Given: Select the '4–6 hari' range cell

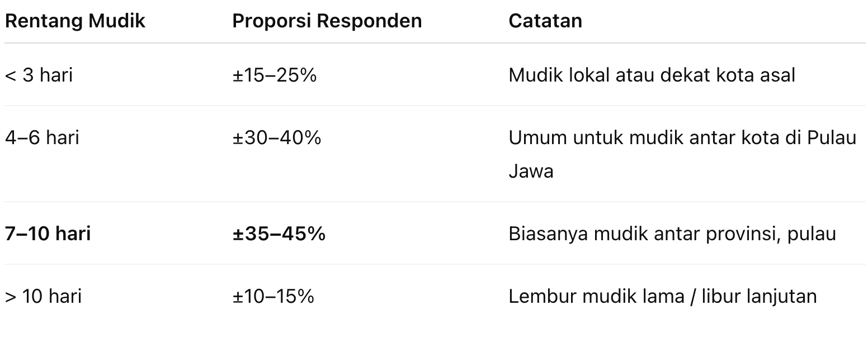Looking at the screenshot, I should [x=42, y=137].
